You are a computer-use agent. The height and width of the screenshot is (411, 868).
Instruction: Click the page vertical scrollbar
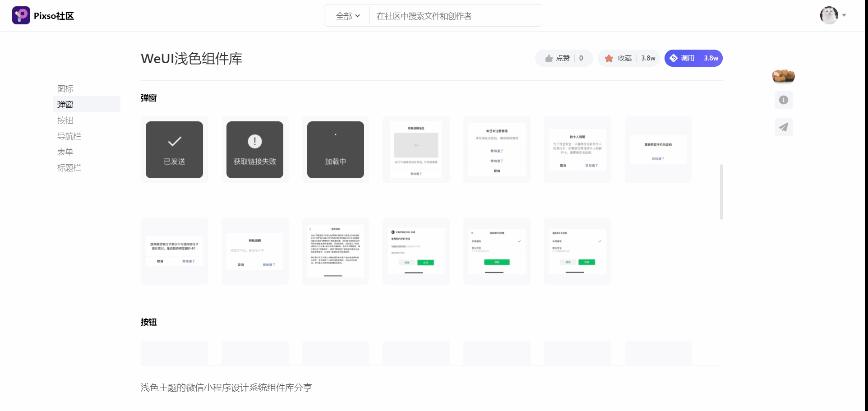pos(721,192)
